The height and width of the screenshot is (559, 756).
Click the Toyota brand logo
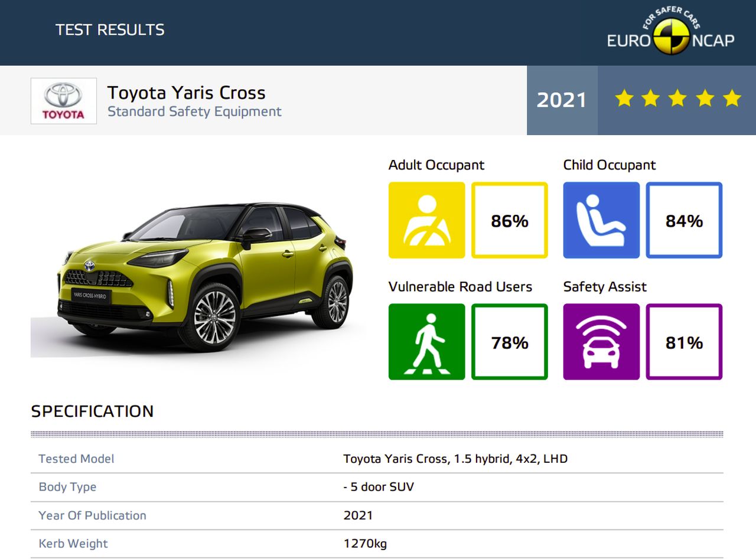coord(64,101)
